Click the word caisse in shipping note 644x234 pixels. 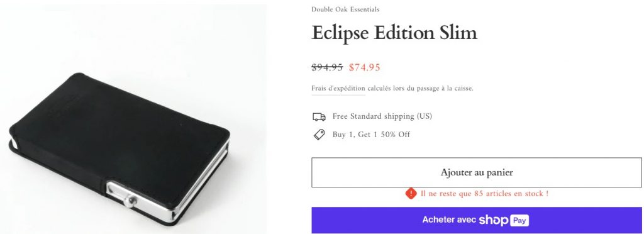464,88
